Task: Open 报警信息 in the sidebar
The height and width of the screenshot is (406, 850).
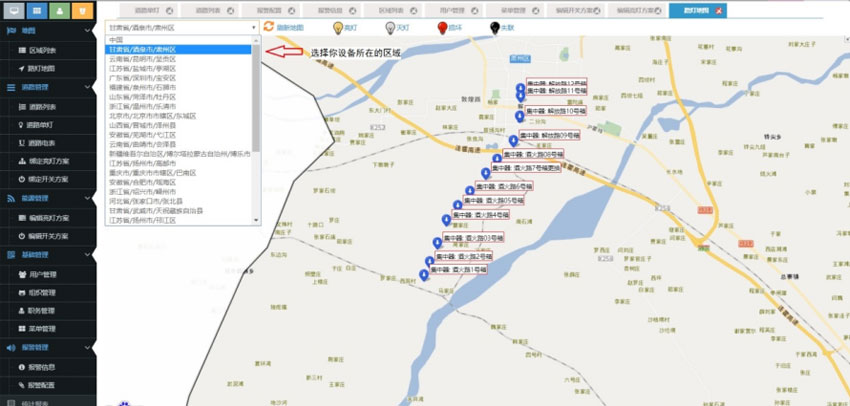Action: 42,366
